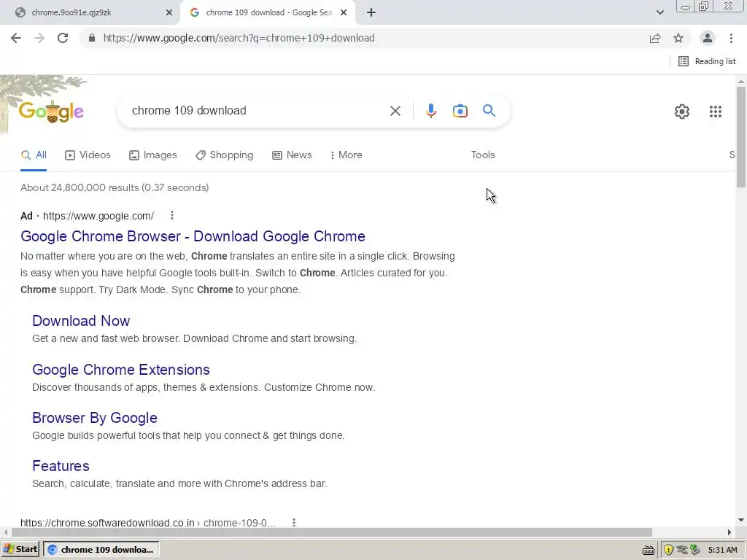Search by image with the camera icon
The width and height of the screenshot is (747, 560).
pos(460,111)
